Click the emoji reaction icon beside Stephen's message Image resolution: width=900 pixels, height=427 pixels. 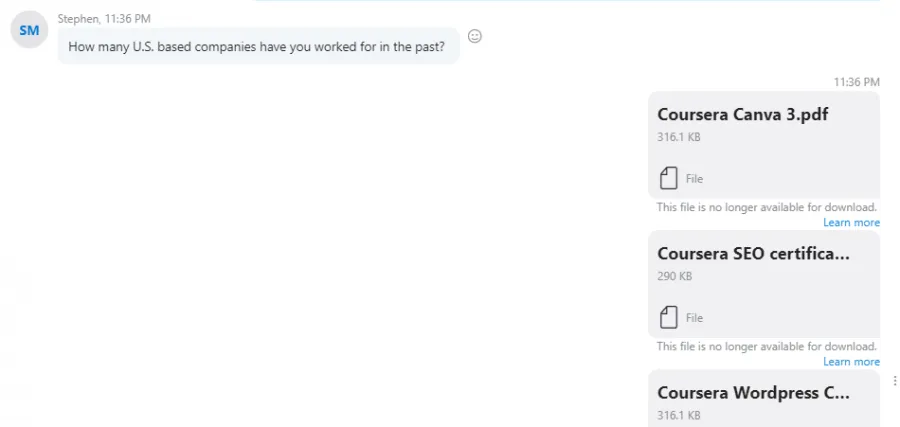[x=475, y=36]
